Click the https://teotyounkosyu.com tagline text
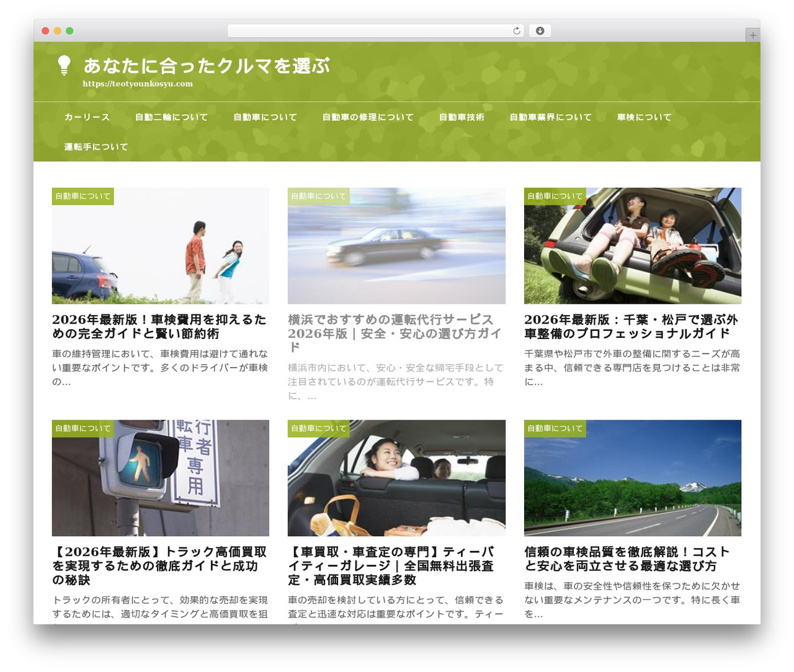The width and height of the screenshot is (794, 672). coord(138,84)
